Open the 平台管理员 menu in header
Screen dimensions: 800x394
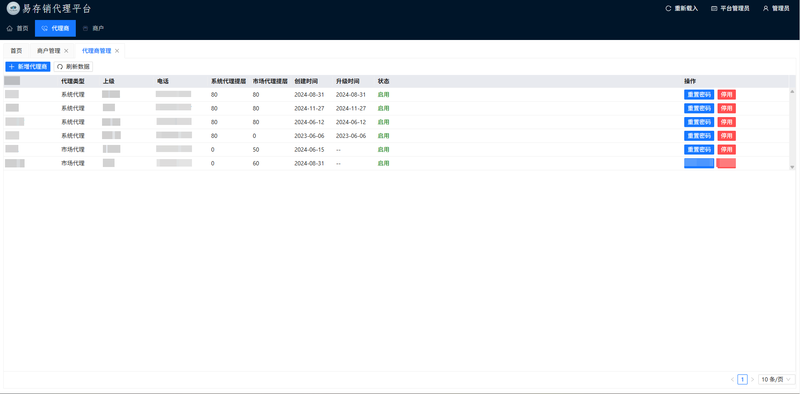click(x=730, y=9)
